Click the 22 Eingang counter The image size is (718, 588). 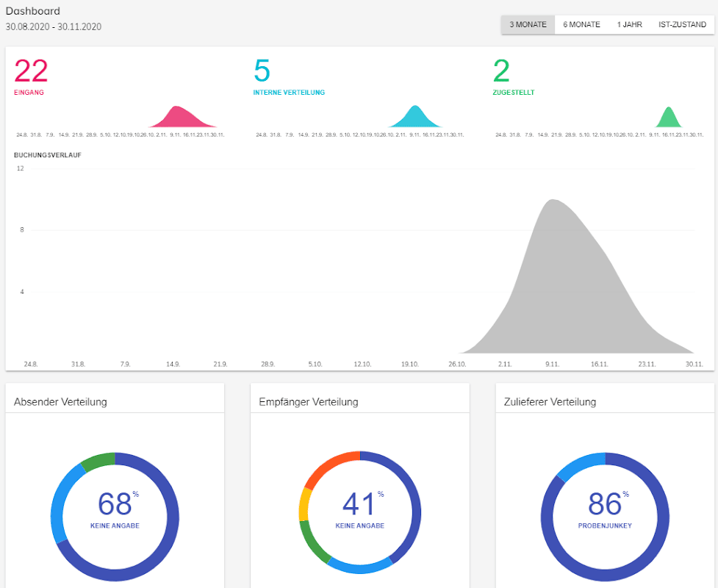pos(31,71)
